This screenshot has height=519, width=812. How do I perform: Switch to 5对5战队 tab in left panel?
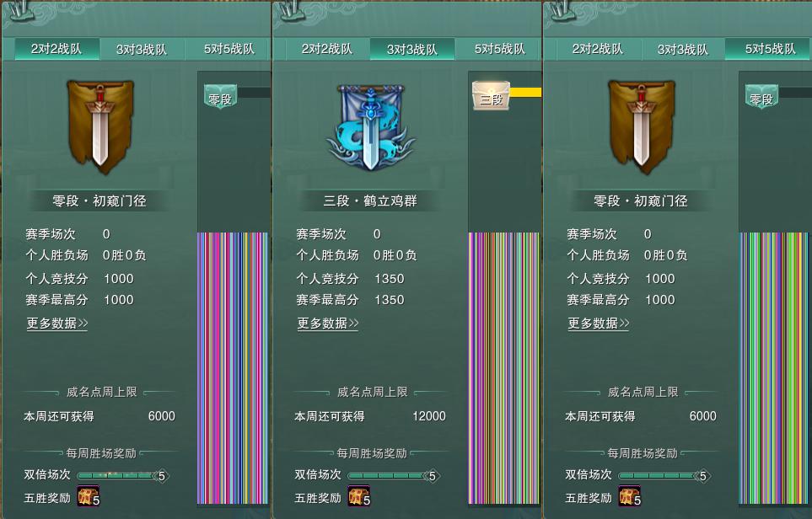pos(229,49)
